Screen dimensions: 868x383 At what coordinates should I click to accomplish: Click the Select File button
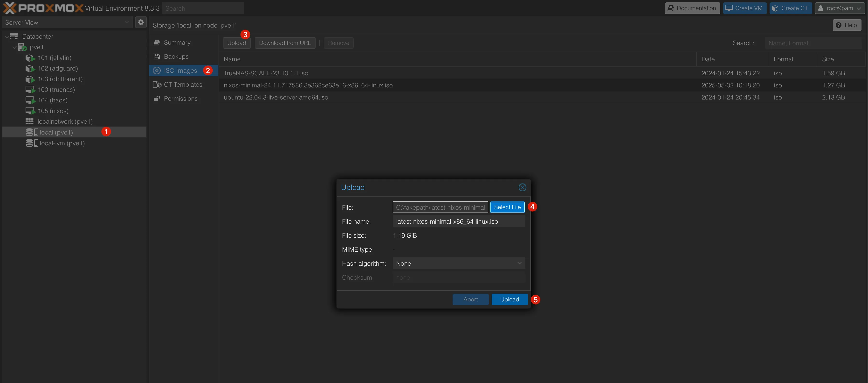pyautogui.click(x=507, y=207)
